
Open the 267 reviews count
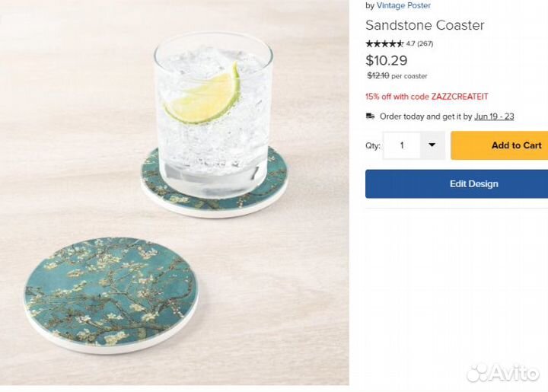[425, 43]
